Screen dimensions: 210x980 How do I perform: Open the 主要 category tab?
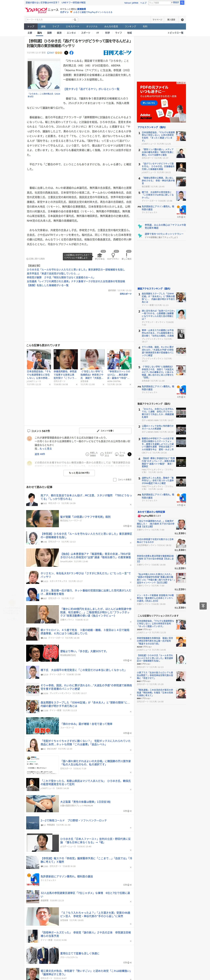coord(30,33)
